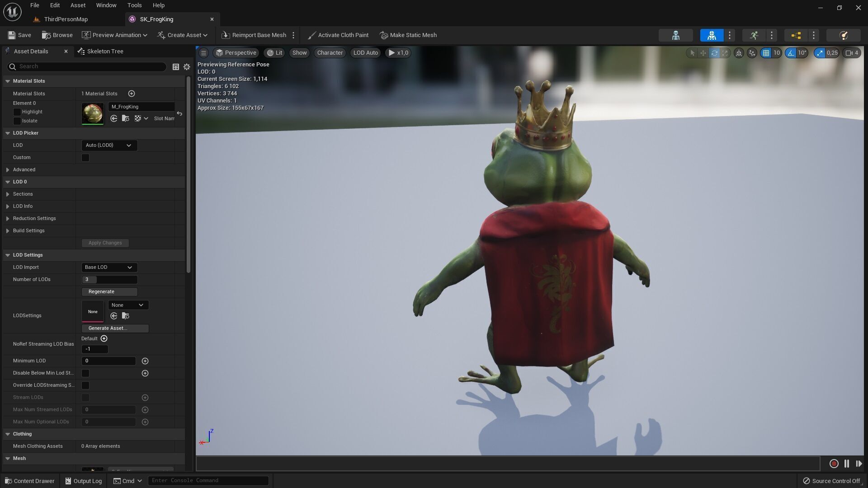The width and height of the screenshot is (868, 488).
Task: Browse to M_FrogKing in Content Browser
Action: tap(126, 118)
